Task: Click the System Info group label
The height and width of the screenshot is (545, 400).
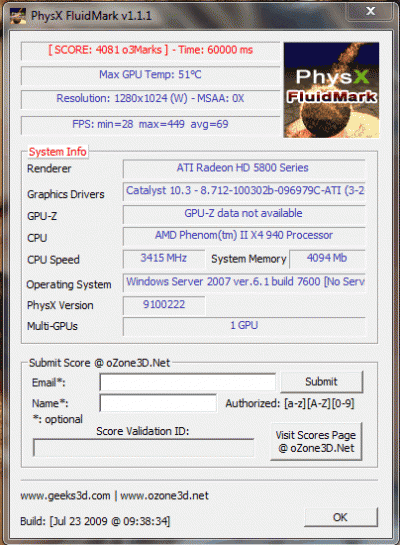Action: point(58,152)
